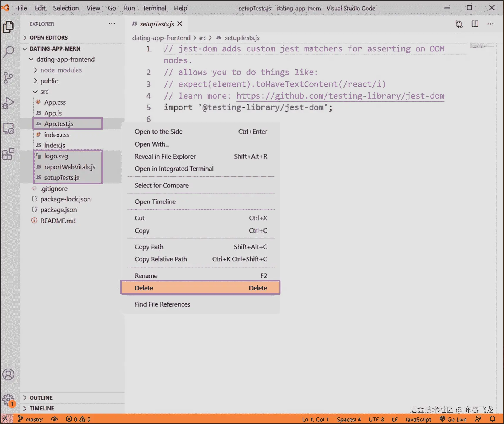504x424 pixels.
Task: Click the editor minimap preview
Action: tap(482, 46)
